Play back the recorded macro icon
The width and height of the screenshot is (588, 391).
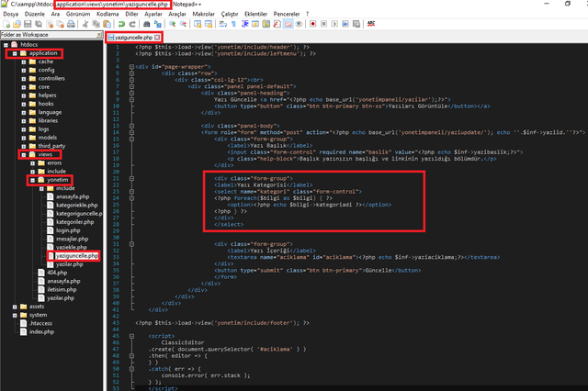coord(334,24)
